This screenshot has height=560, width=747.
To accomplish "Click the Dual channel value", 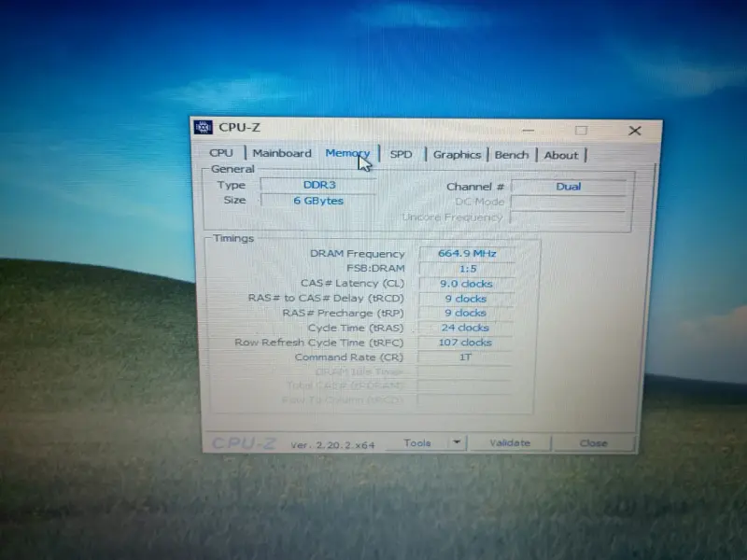I will pos(569,187).
